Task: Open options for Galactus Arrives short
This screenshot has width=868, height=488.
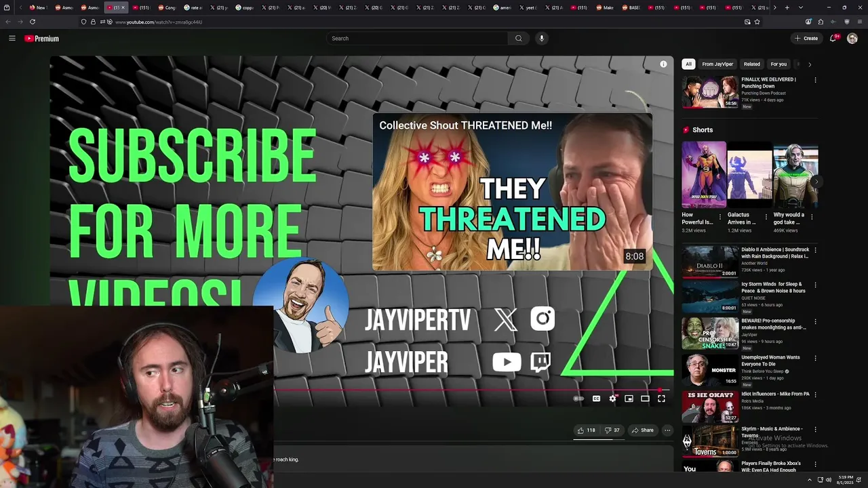Action: click(x=766, y=218)
